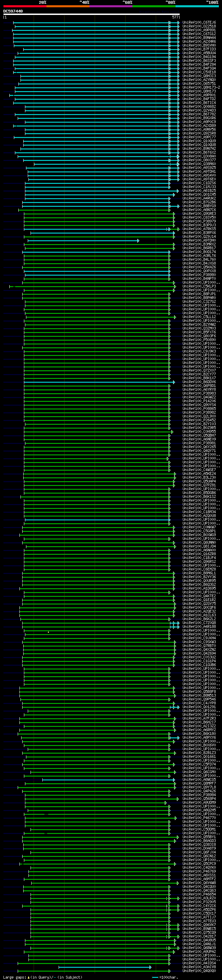The width and height of the screenshot is (222, 980).
Task: Select the UniRef100_C1DZS6 label
Action: coord(199,183)
